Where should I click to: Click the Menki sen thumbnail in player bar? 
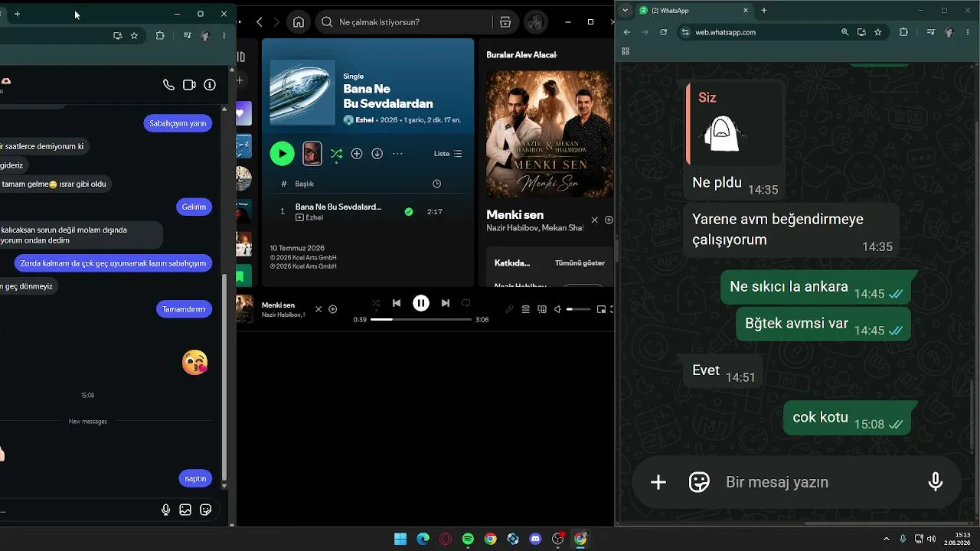click(245, 309)
